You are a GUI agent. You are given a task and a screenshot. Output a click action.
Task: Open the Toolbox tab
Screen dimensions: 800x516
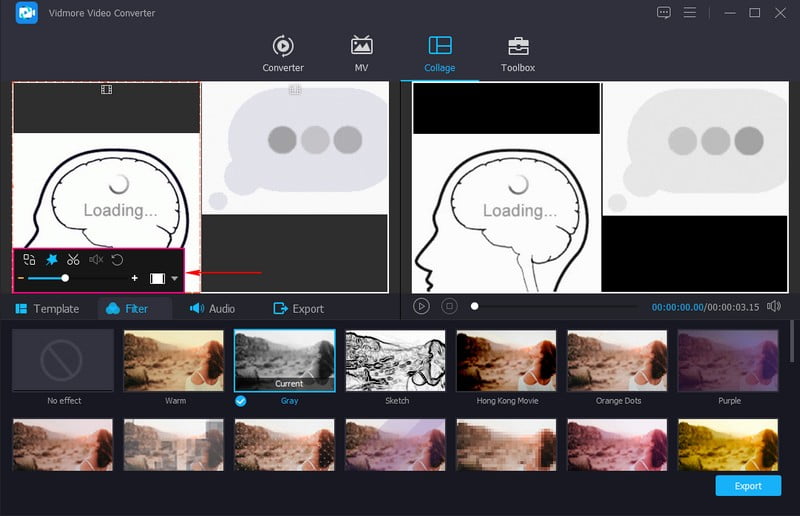(x=518, y=54)
